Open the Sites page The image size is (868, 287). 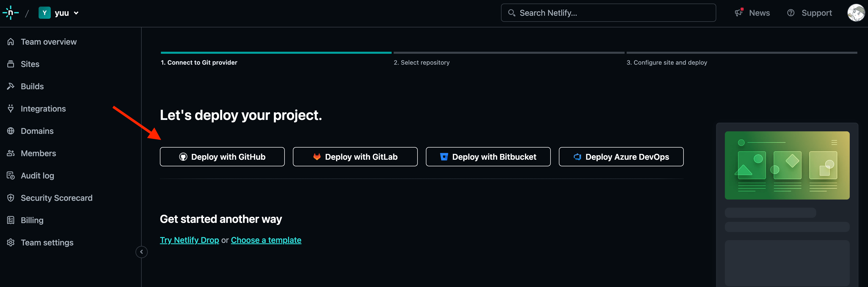(30, 64)
